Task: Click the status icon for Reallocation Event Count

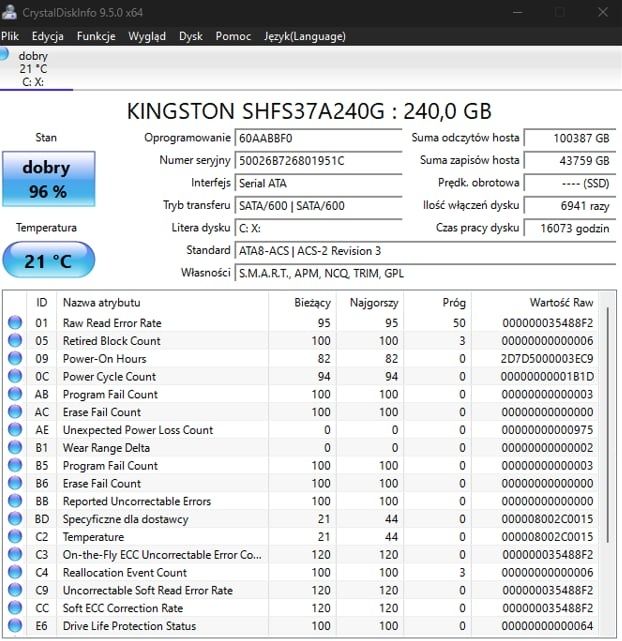Action: (x=15, y=572)
